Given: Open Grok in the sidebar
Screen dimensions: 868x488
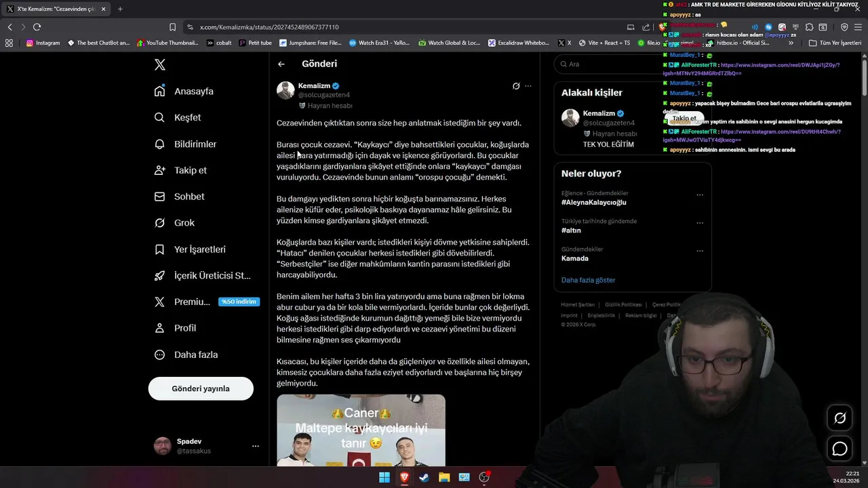Looking at the screenshot, I should tap(175, 222).
